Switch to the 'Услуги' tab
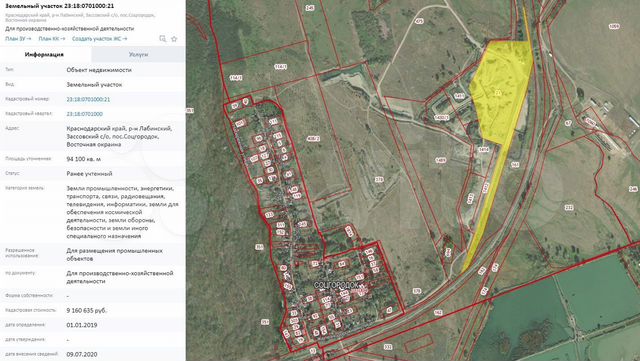The image size is (640, 361). [x=138, y=54]
